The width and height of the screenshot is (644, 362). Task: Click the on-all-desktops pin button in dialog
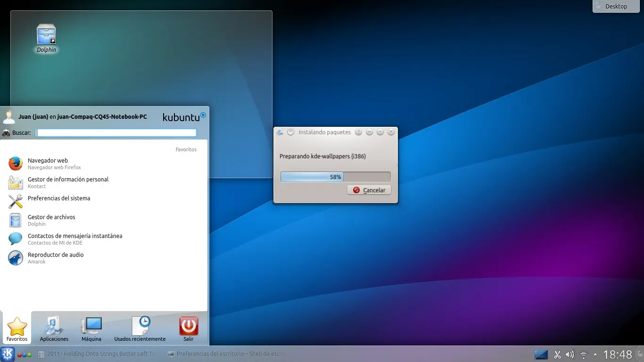pos(290,132)
